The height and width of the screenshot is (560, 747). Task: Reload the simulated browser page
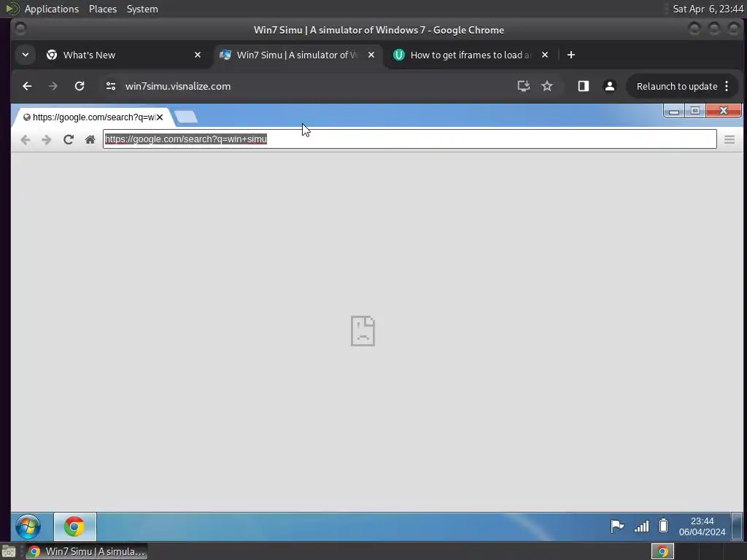click(69, 139)
